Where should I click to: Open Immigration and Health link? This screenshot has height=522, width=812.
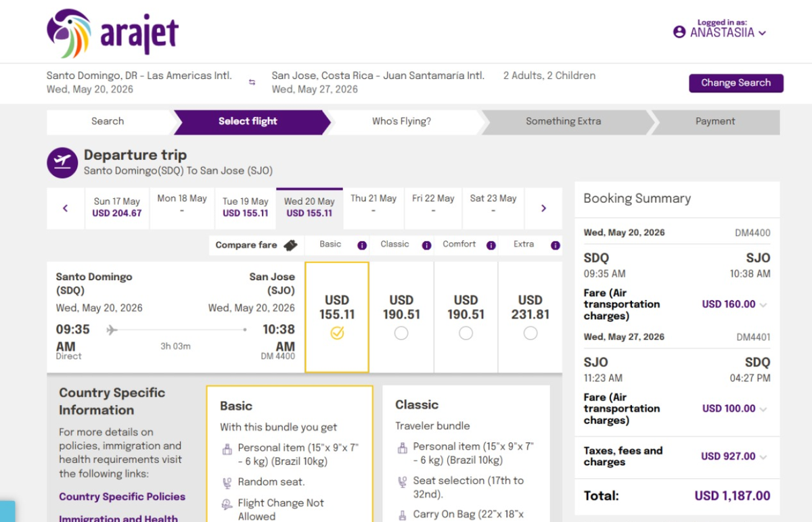pos(118,519)
